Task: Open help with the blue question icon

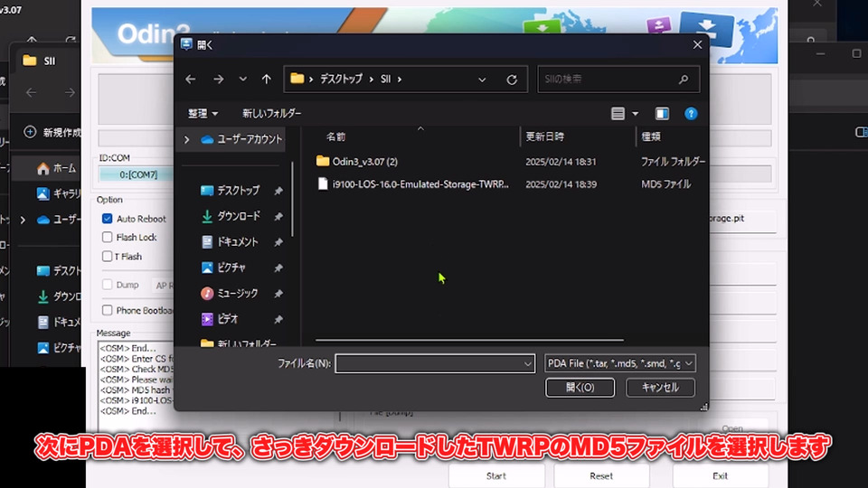Action: (690, 114)
